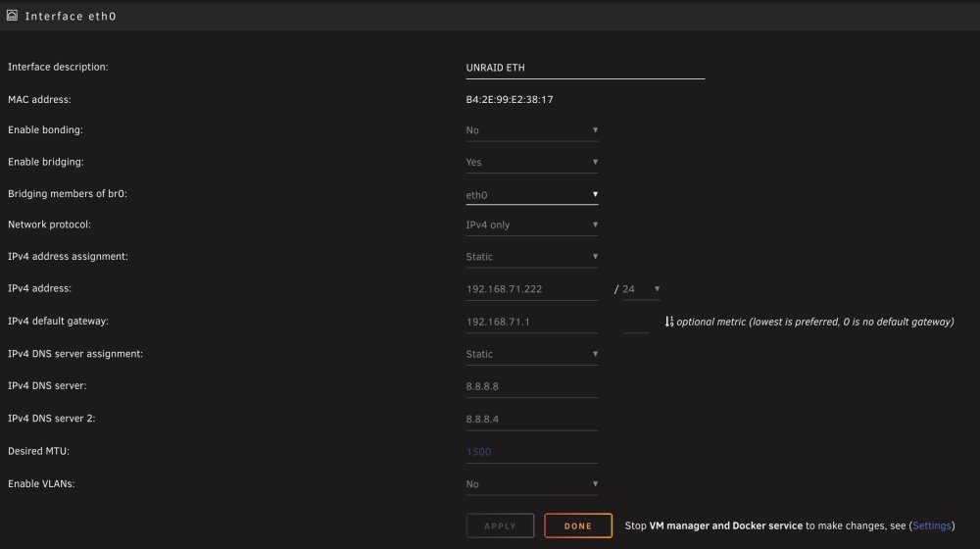Click the 'Enable bonding:' label
Image resolution: width=980 pixels, height=549 pixels.
[45, 130]
